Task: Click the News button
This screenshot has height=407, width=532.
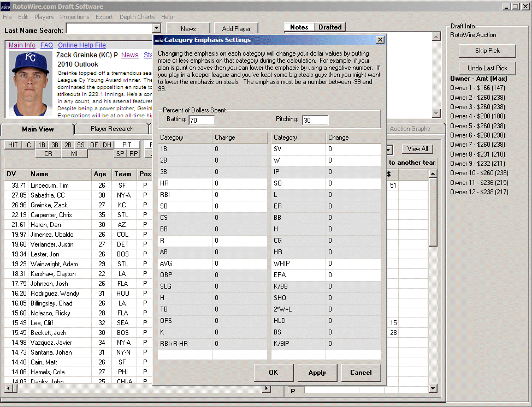Action: (x=188, y=29)
